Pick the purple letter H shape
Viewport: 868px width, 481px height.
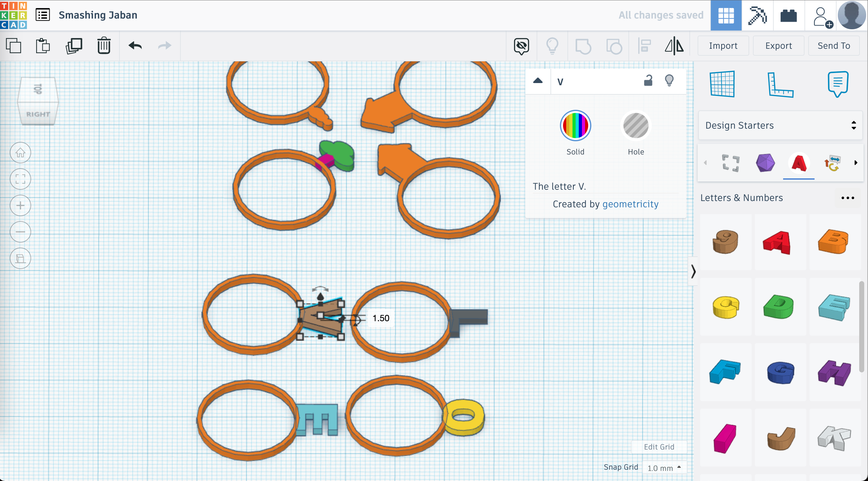pyautogui.click(x=834, y=372)
